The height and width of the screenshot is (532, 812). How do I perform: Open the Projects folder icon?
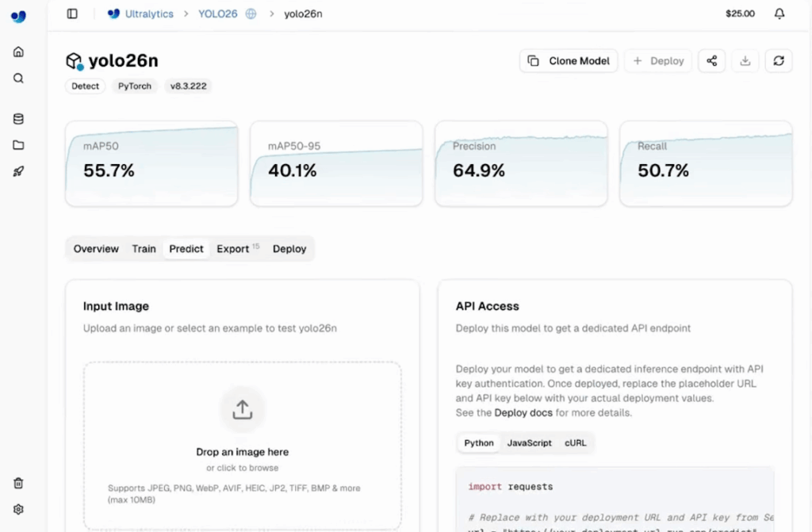pos(18,145)
